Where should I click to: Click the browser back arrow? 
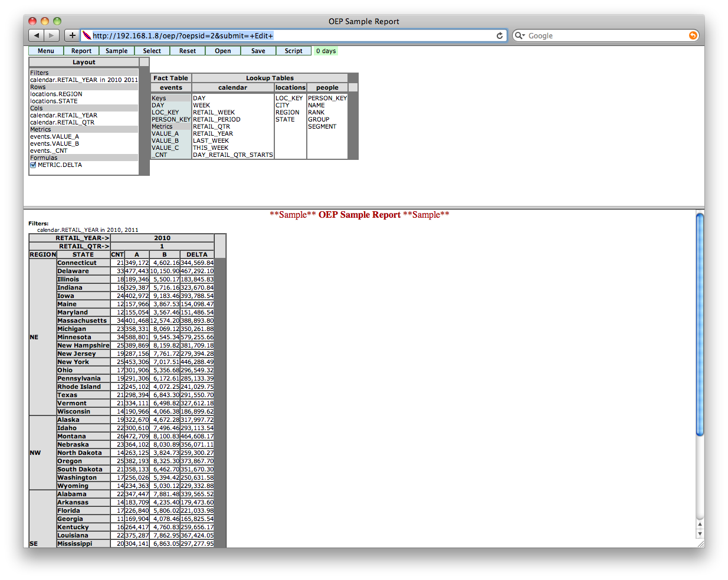point(37,35)
